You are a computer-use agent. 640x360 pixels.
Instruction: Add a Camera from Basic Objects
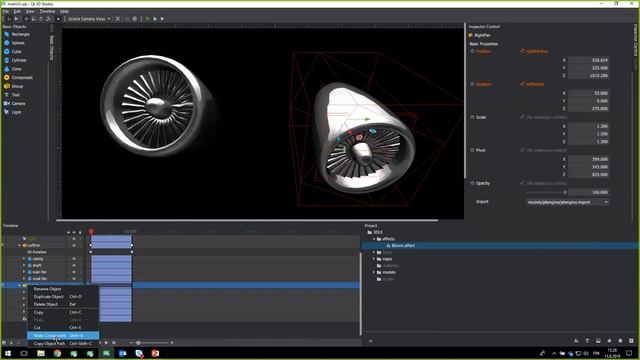15,103
